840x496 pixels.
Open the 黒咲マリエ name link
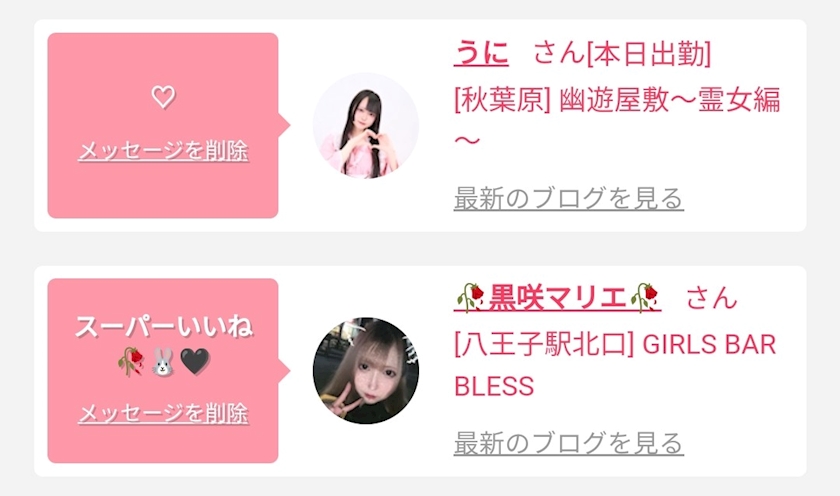point(557,298)
